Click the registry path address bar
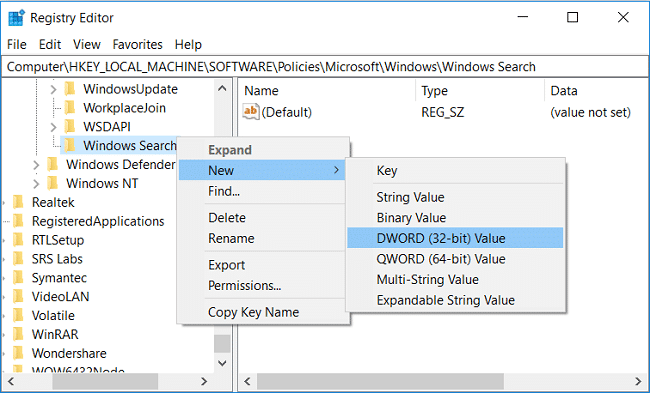Screen dimensions: 650x393 tap(325, 67)
